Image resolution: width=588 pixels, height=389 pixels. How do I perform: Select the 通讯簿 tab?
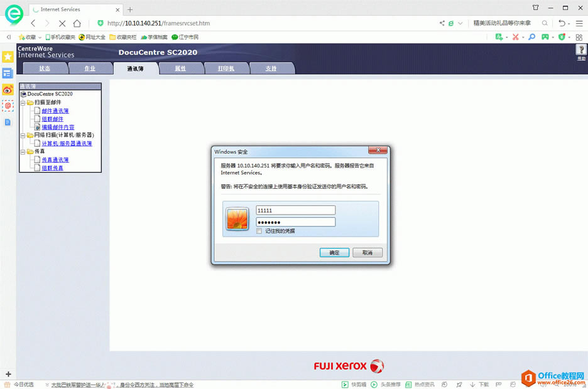(x=135, y=68)
